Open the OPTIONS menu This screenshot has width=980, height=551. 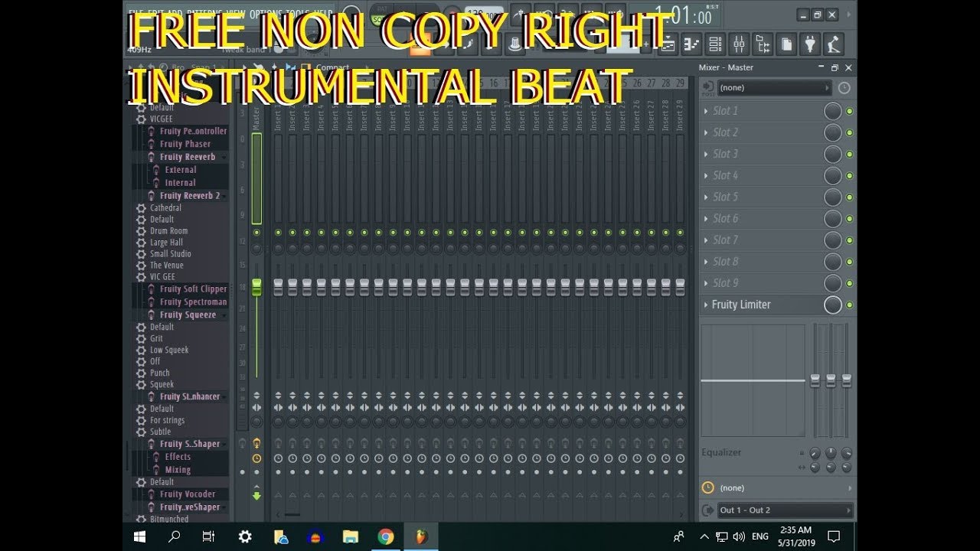[x=265, y=14]
